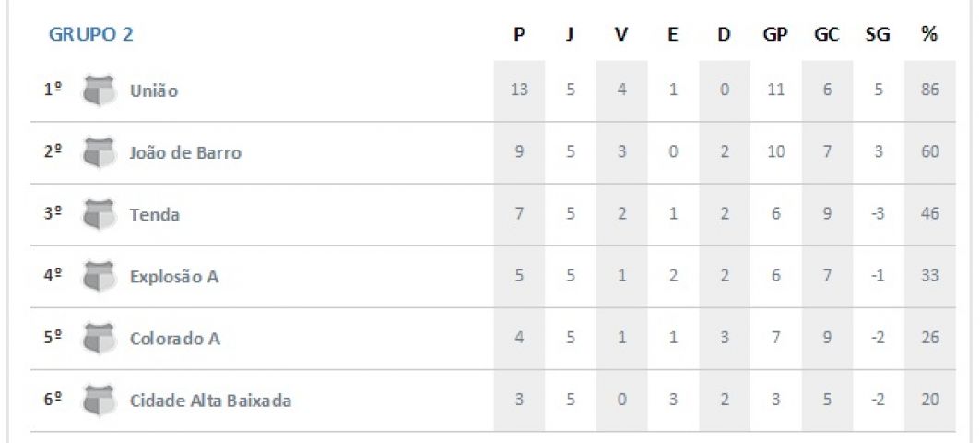Click the João de Barro crest icon
The height and width of the screenshot is (443, 980).
(x=100, y=152)
